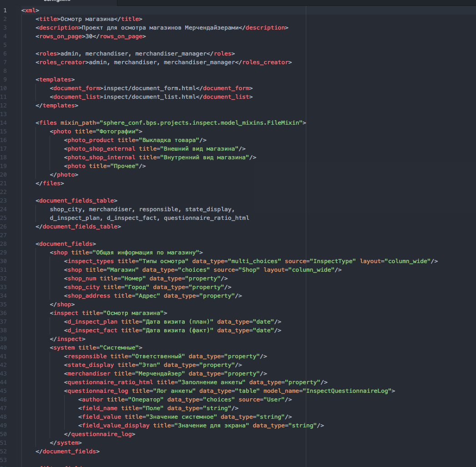The width and height of the screenshot is (476, 467).
Task: Click state_display in the fields list on line 24
Action: click(208, 209)
